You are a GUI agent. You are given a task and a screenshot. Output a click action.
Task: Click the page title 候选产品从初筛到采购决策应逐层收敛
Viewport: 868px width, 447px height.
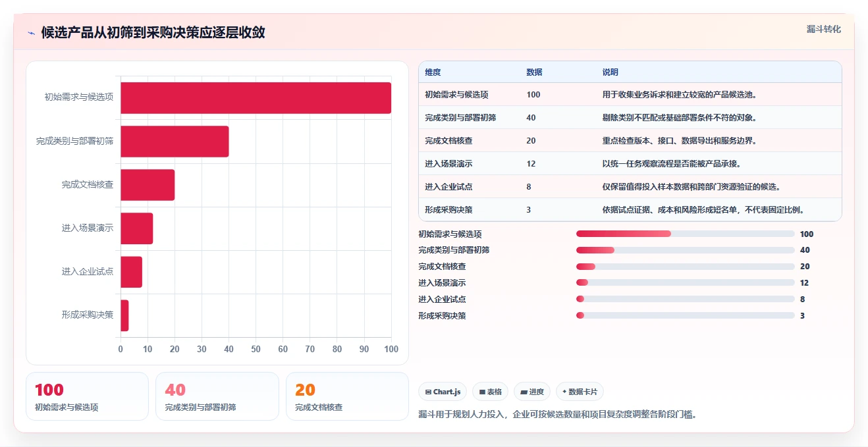point(153,33)
